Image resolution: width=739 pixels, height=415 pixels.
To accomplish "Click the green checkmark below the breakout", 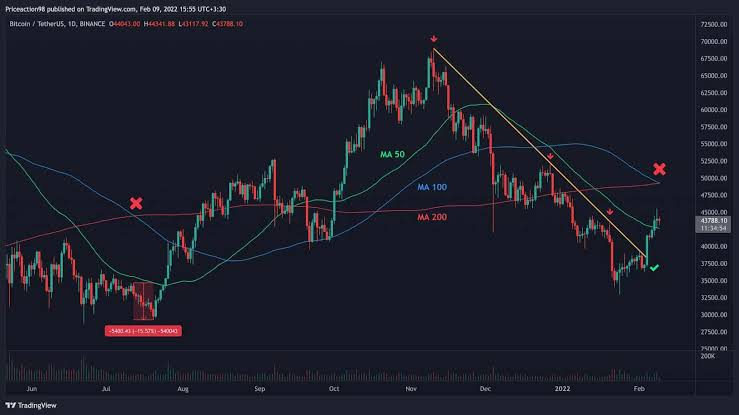I will pyautogui.click(x=653, y=268).
